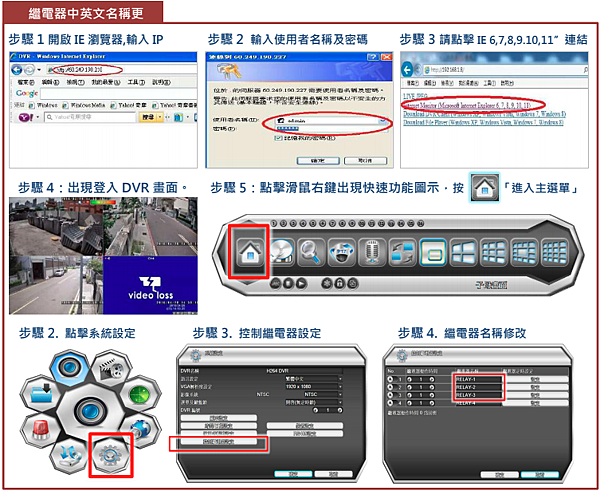Click the small round play button in quick bar
The image size is (600, 491).
(x=302, y=284)
